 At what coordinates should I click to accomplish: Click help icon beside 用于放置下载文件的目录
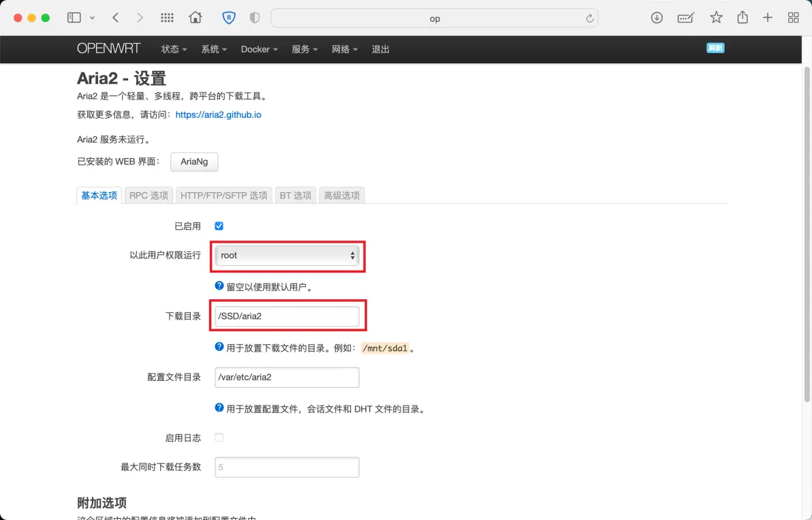click(x=219, y=347)
